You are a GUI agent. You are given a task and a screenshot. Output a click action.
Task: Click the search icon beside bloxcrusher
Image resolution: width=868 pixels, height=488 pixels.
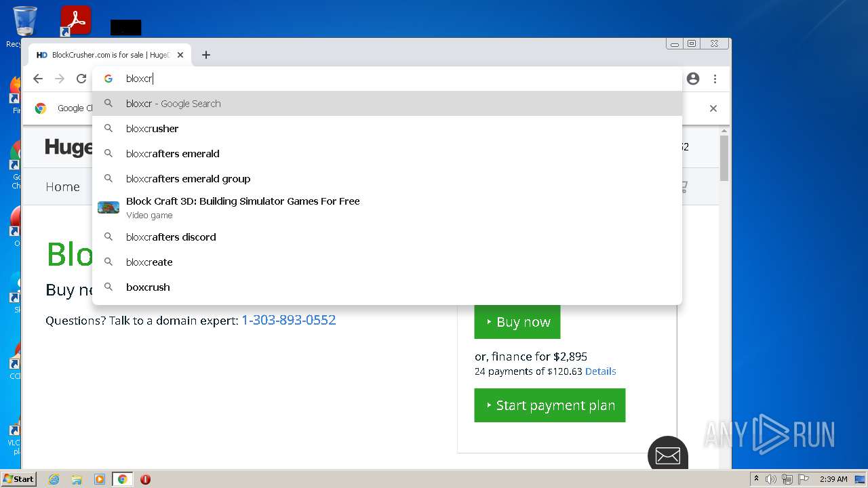pyautogui.click(x=108, y=129)
